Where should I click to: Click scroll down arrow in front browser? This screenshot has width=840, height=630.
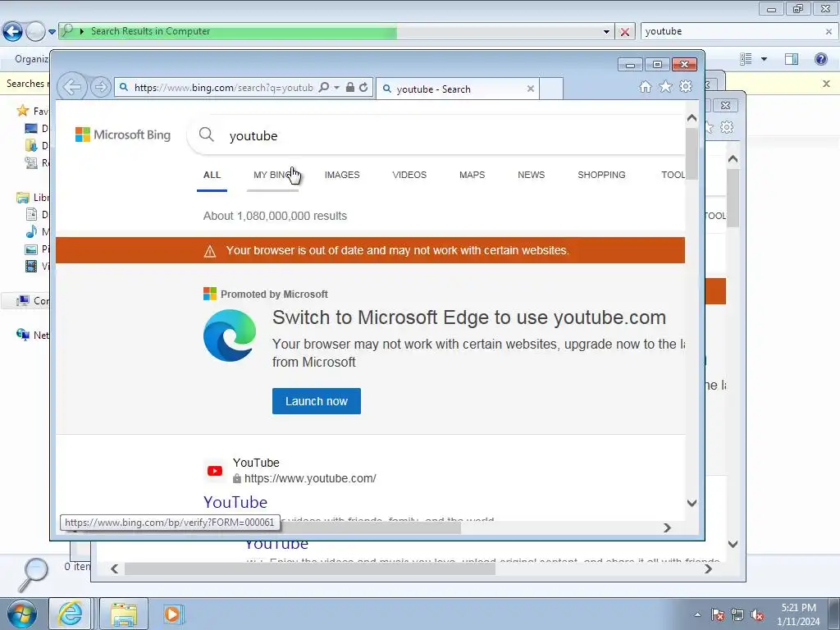(692, 503)
